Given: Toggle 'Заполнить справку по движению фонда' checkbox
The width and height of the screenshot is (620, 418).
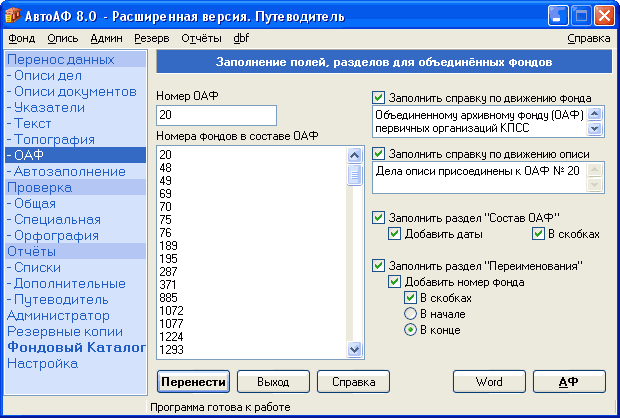Looking at the screenshot, I should (x=378, y=97).
